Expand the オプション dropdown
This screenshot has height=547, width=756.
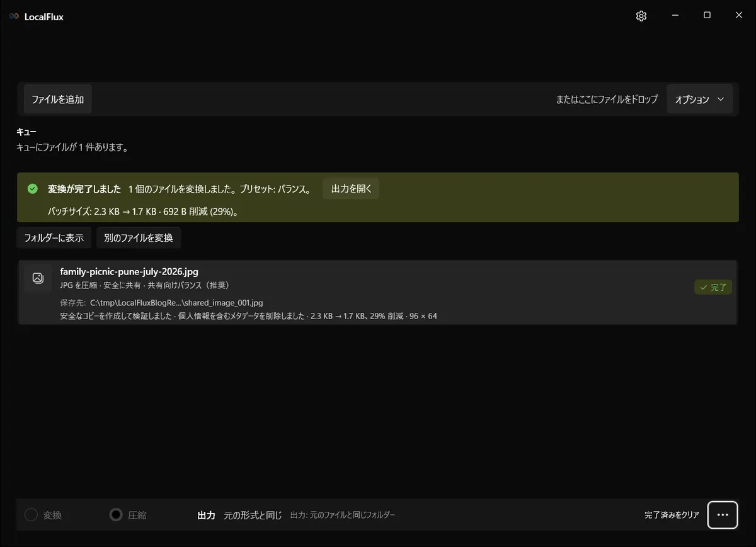699,99
